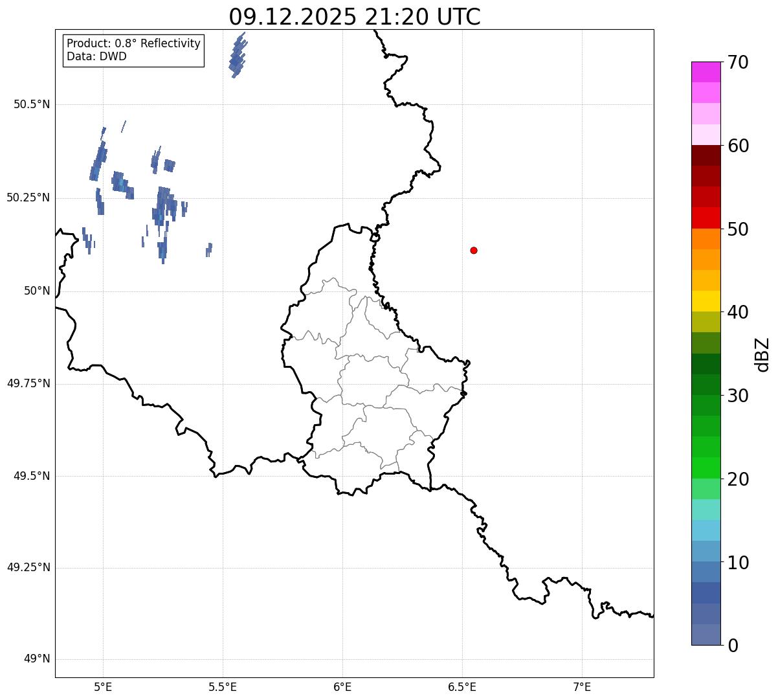Click the "Product: 0.8° Reflectivity" label

tap(134, 43)
